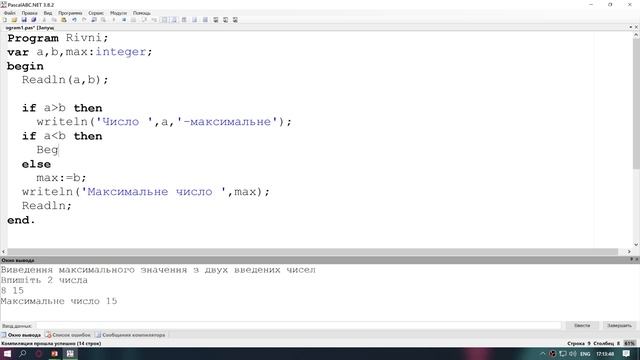
Task: Open the Вид menu
Action: (x=48, y=13)
